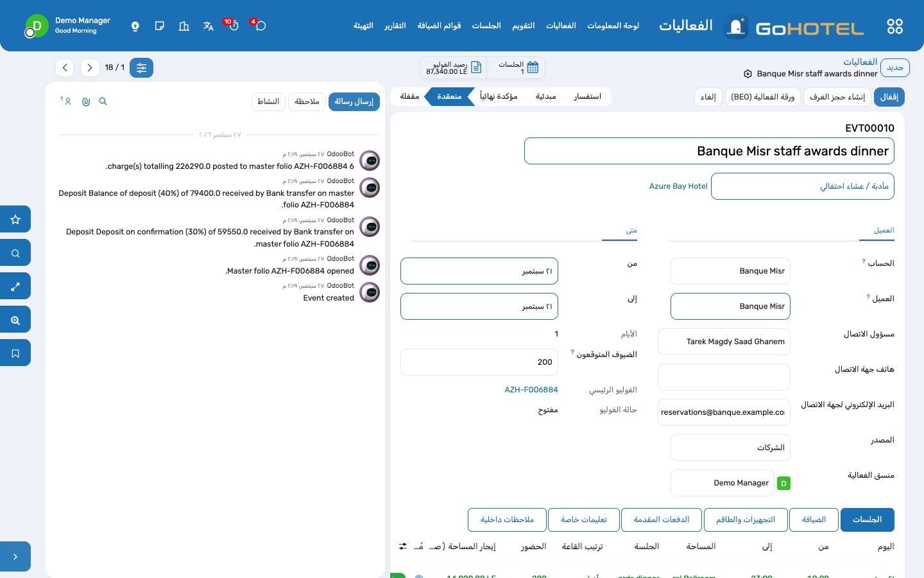Open the apps grid menu icon

point(894,26)
